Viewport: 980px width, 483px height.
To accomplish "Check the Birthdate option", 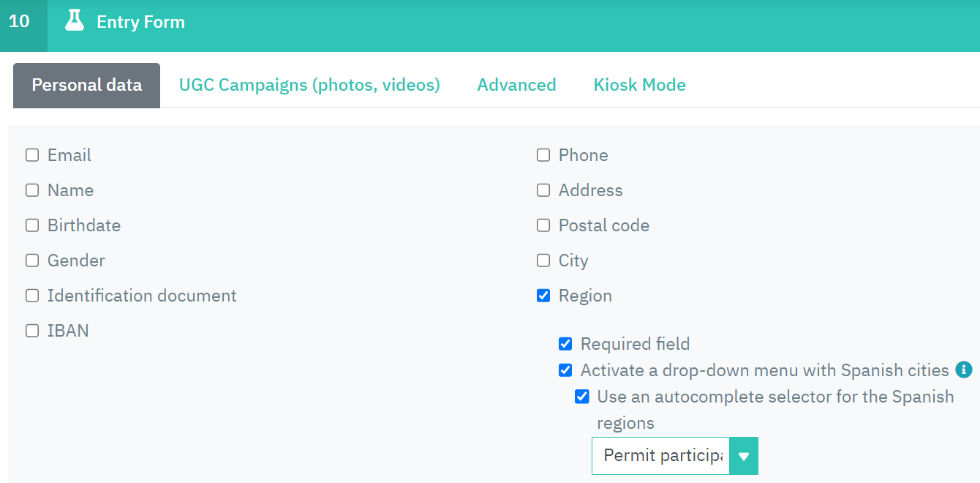I will [x=32, y=225].
